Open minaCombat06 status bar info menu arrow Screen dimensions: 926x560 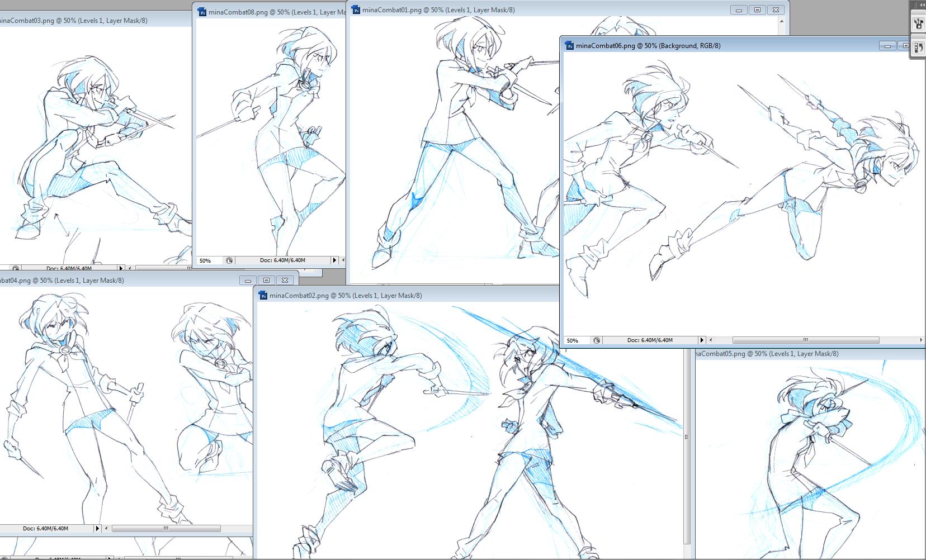(x=702, y=340)
